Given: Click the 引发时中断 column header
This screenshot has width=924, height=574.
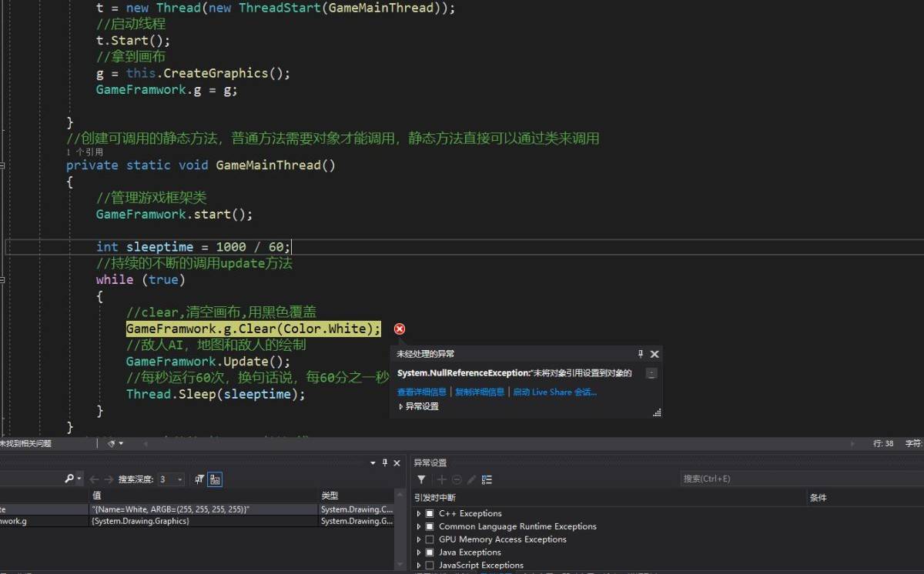Looking at the screenshot, I should pos(435,498).
